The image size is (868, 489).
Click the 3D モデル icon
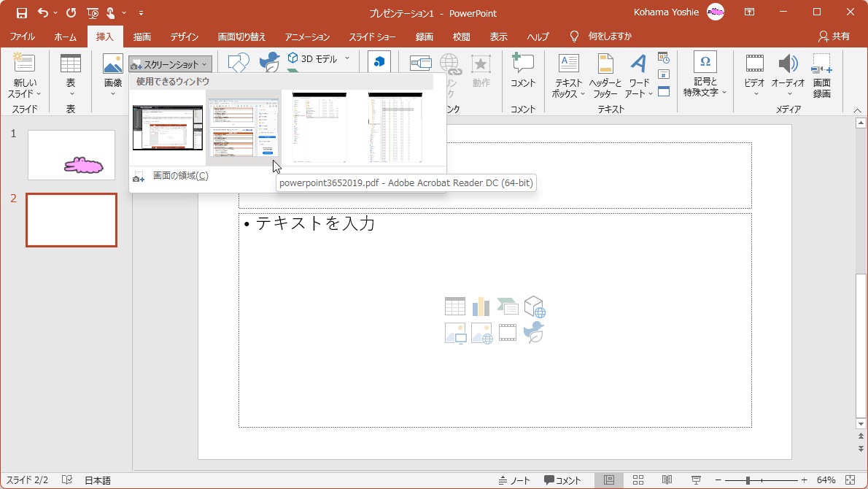point(293,58)
